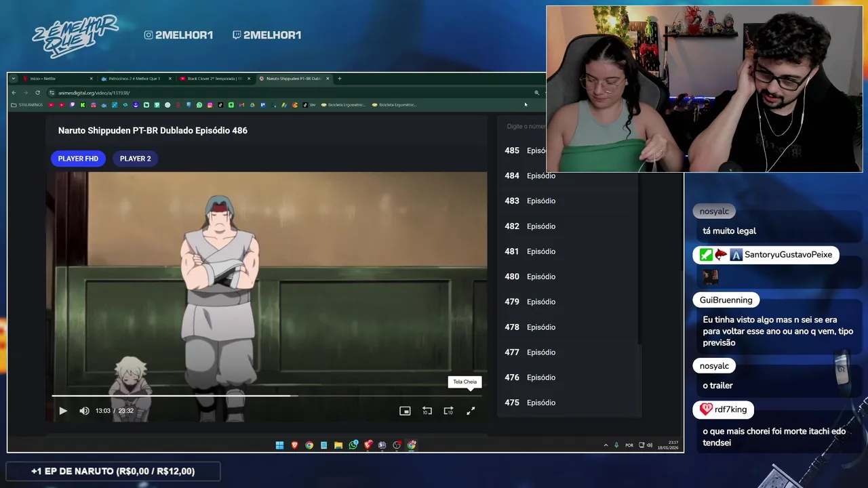This screenshot has width=868, height=488.
Task: Click the taskbar microphone indicator
Action: coord(616,445)
